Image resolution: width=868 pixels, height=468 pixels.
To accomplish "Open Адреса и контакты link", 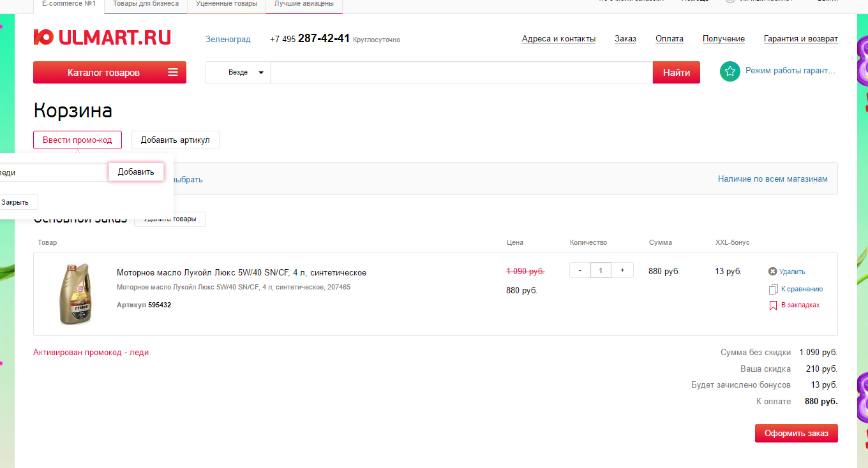I will point(558,39).
